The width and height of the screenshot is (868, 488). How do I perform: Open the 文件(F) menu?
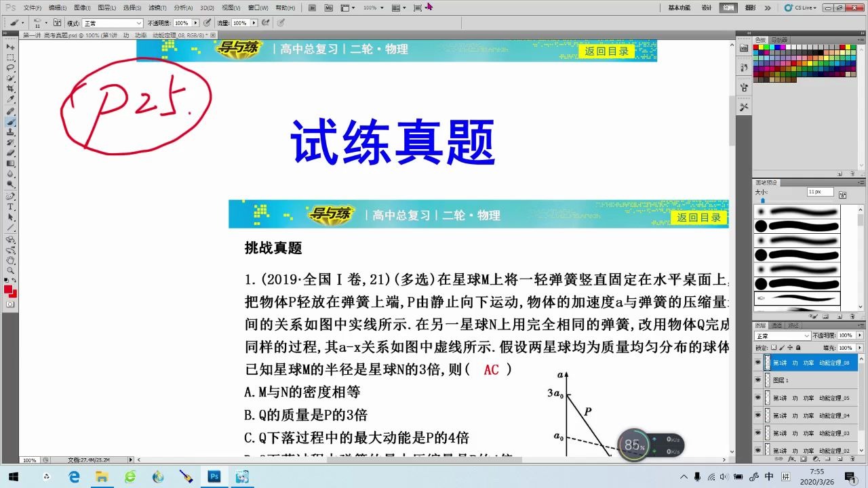tap(32, 8)
